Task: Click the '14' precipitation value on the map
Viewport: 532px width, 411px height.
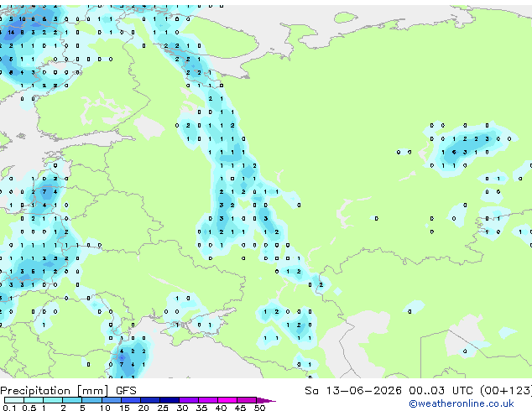Action: [11, 32]
